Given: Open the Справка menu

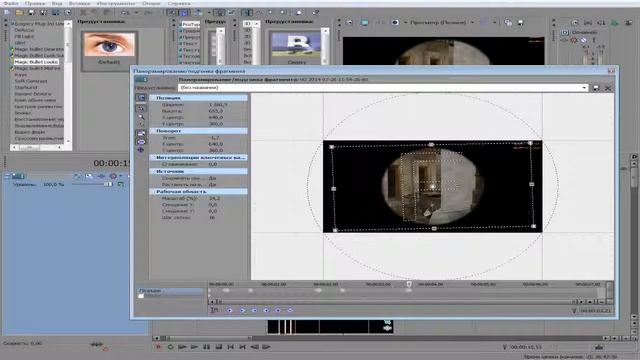Looking at the screenshot, I should click(179, 3).
